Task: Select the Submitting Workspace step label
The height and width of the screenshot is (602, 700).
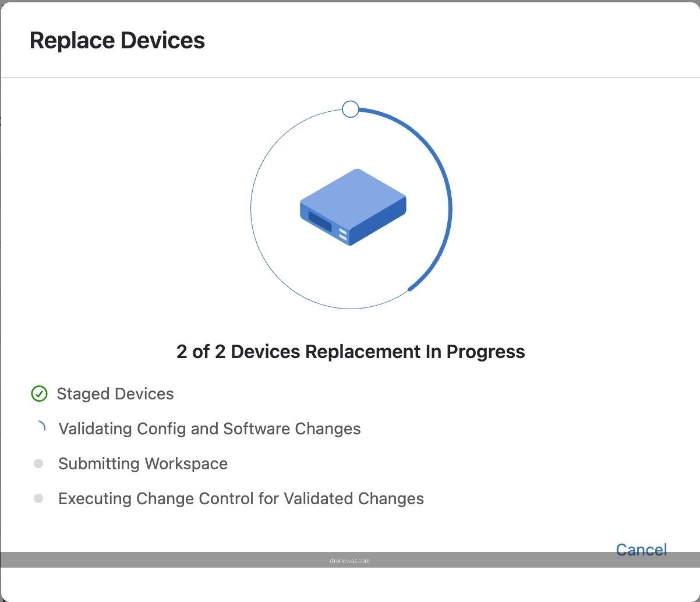Action: click(143, 464)
